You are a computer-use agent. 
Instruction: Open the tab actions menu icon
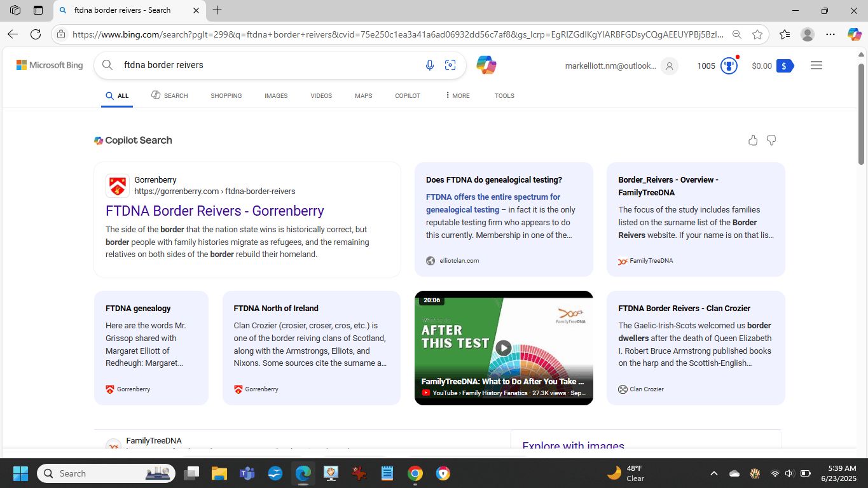[38, 10]
